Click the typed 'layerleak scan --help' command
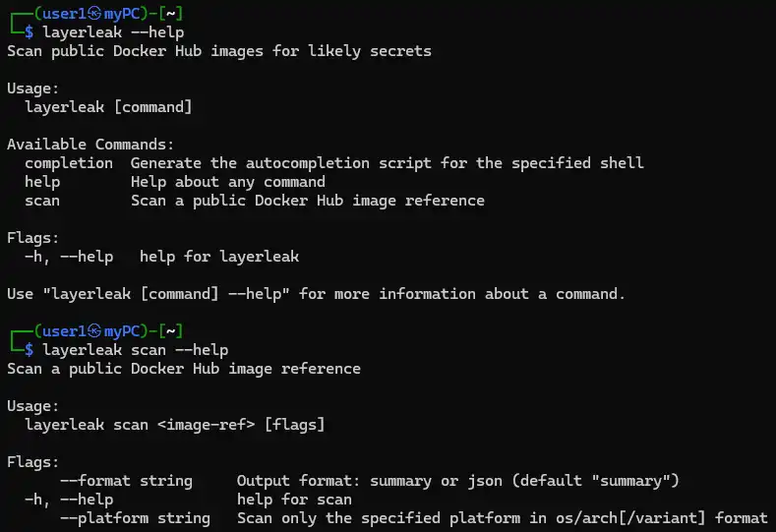The image size is (776, 532). pos(136,350)
